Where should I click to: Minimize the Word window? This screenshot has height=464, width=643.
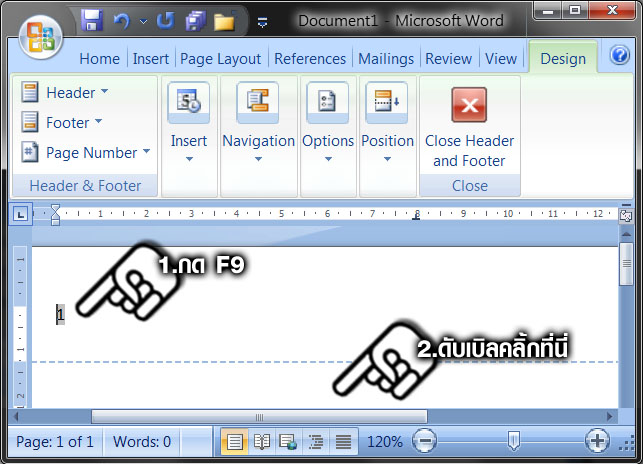coord(547,11)
